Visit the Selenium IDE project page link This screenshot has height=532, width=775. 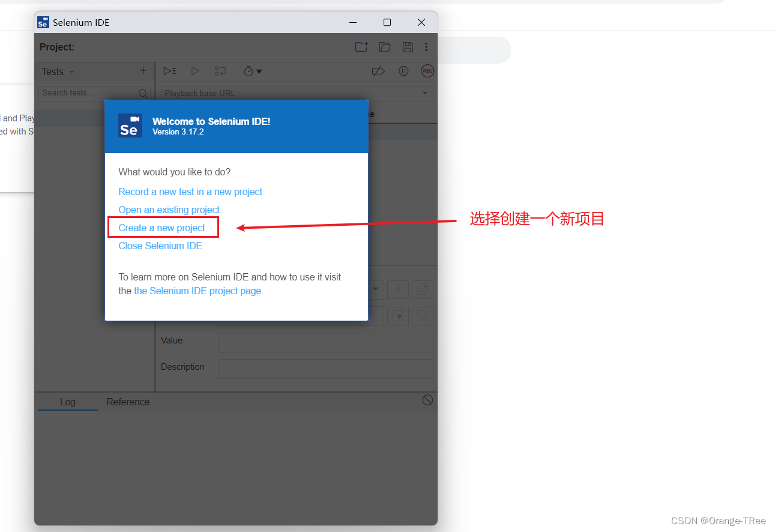198,291
